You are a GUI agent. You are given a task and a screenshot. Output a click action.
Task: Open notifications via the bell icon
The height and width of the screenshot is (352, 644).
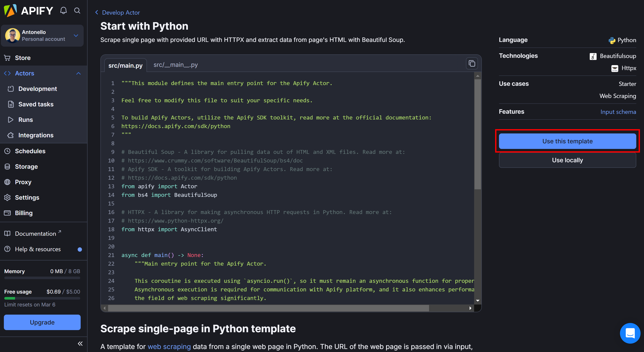coord(63,11)
